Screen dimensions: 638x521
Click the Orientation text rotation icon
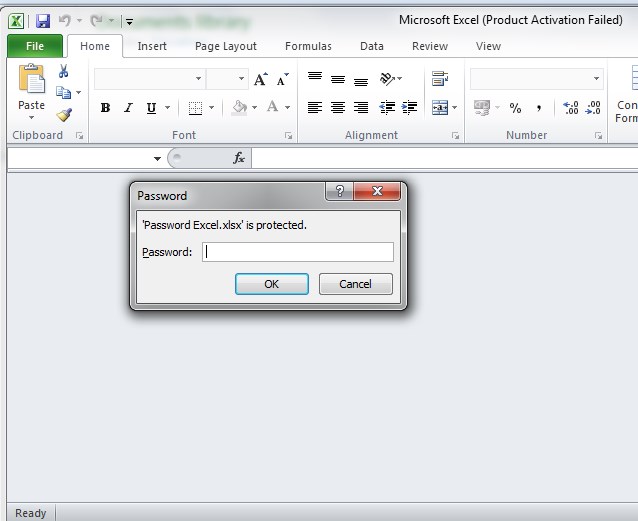click(x=387, y=79)
